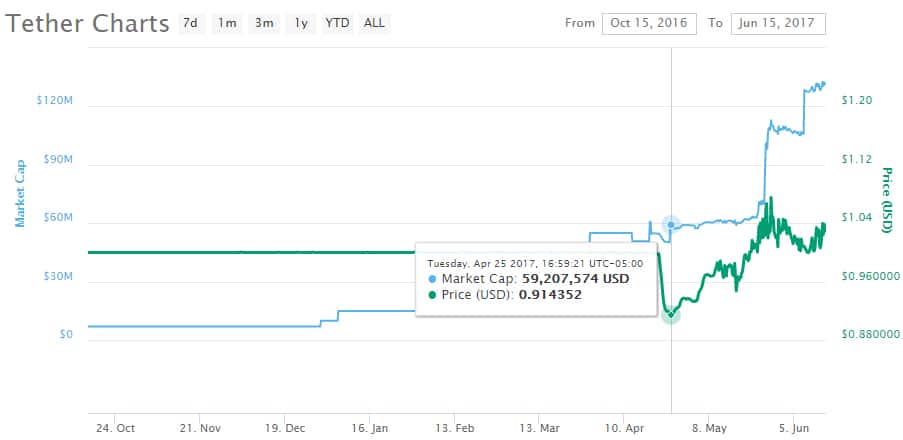Screen dimensions: 903x440
Task: Click green Price marker on chart
Action: (670, 314)
